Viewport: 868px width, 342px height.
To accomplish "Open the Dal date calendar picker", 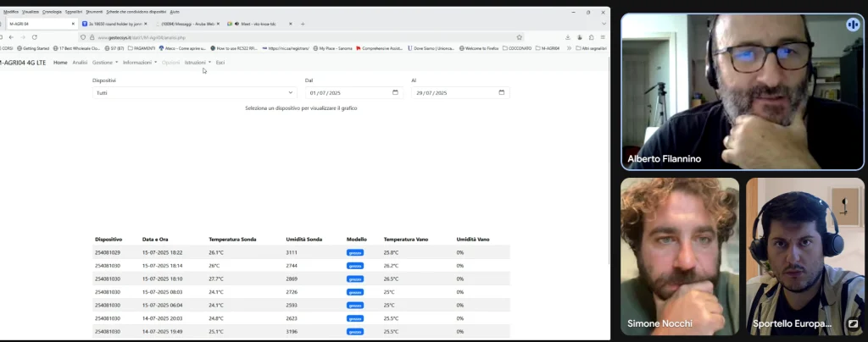I will (x=395, y=92).
